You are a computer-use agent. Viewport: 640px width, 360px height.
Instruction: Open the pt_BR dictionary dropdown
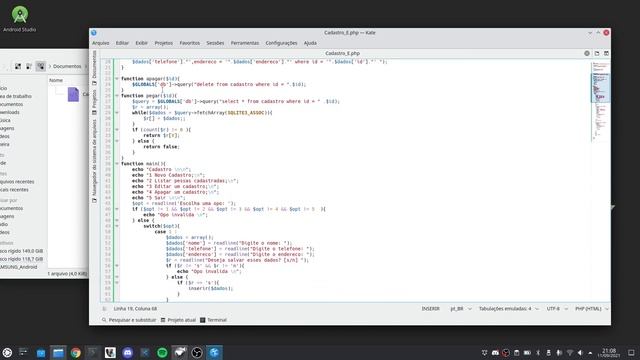click(x=461, y=309)
